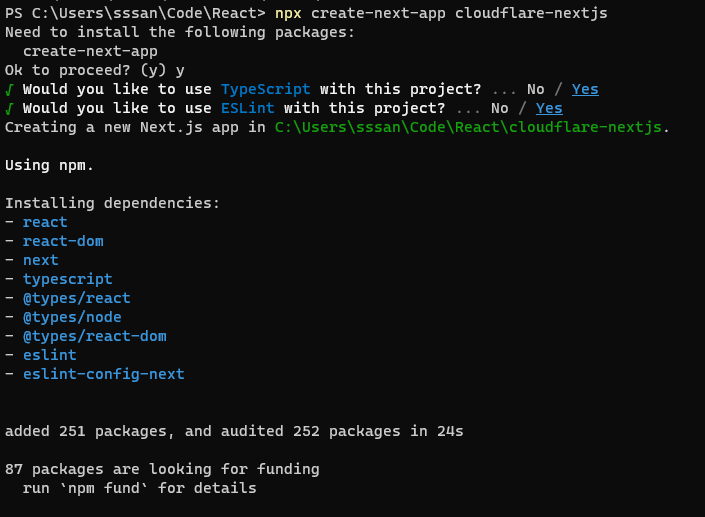Click the standalone react dependency entry
This screenshot has height=517, width=705.
pos(45,222)
